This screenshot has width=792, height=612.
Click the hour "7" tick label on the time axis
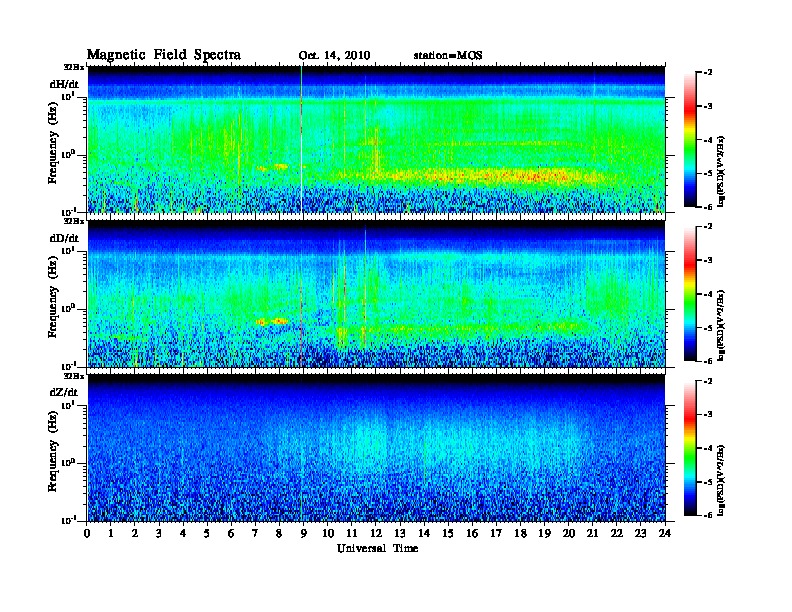click(x=256, y=533)
